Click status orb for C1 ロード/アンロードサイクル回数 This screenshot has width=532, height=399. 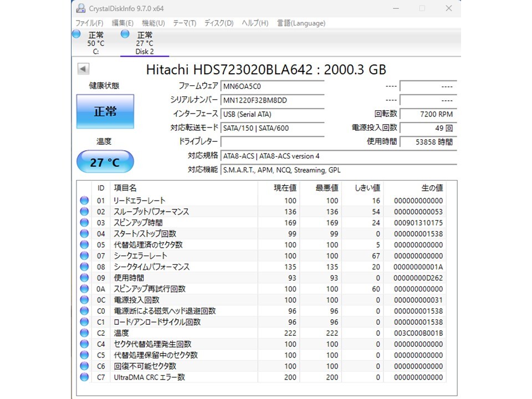click(x=84, y=321)
